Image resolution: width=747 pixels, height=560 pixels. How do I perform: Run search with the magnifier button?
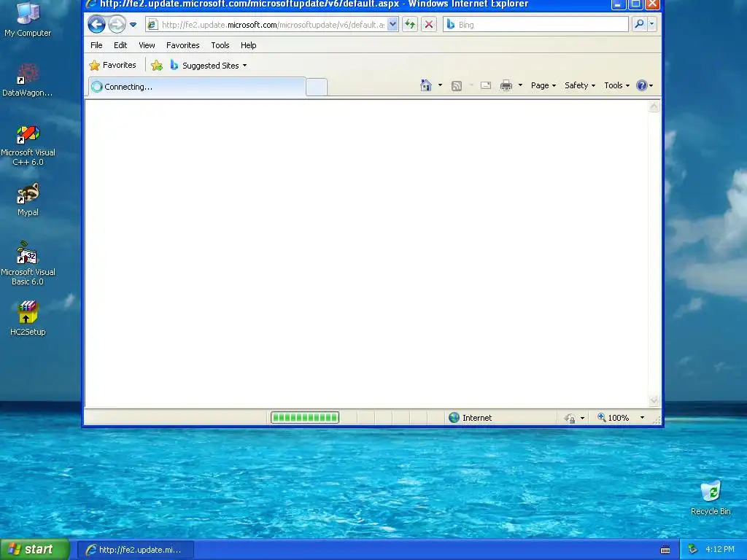point(639,24)
